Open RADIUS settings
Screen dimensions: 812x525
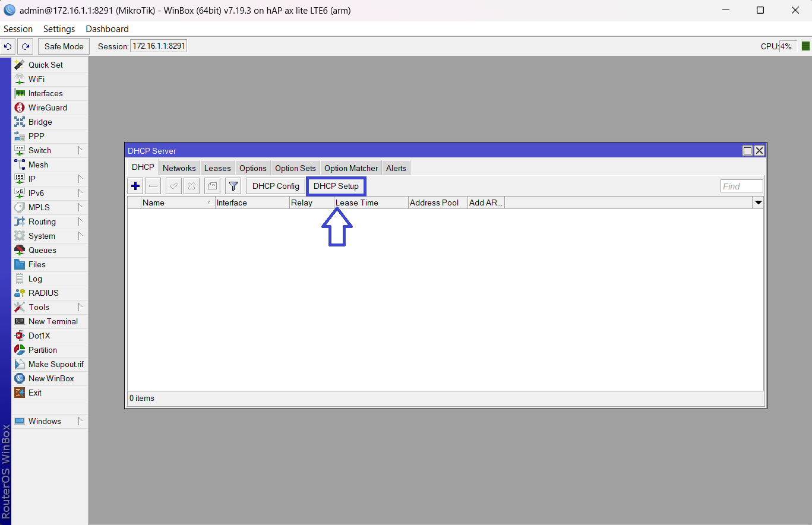(x=50, y=293)
